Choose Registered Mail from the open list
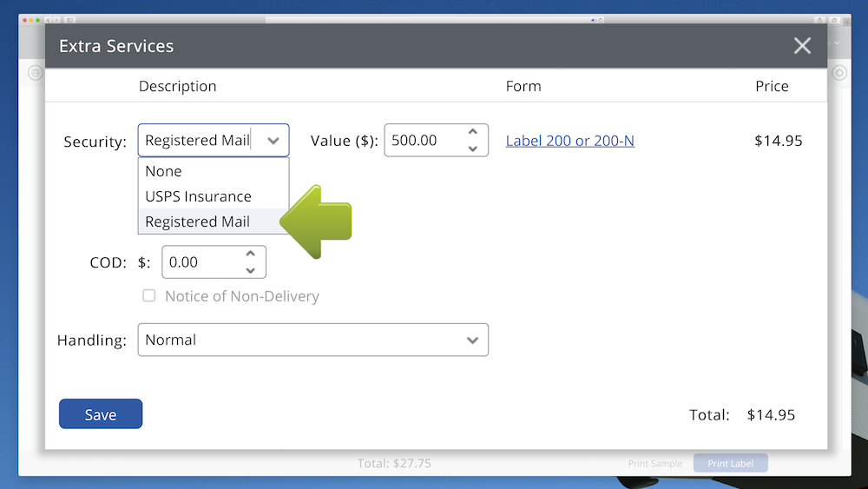868x489 pixels. (x=214, y=221)
